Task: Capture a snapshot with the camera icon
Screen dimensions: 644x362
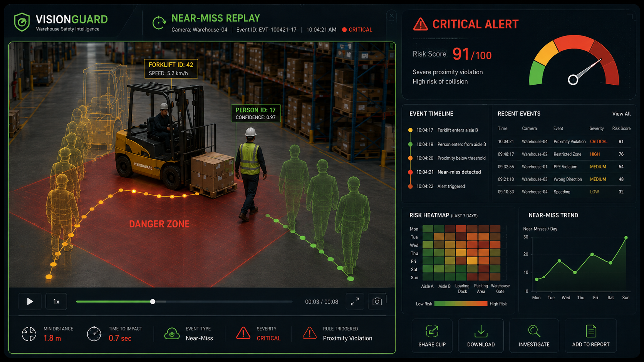Action: 377,302
